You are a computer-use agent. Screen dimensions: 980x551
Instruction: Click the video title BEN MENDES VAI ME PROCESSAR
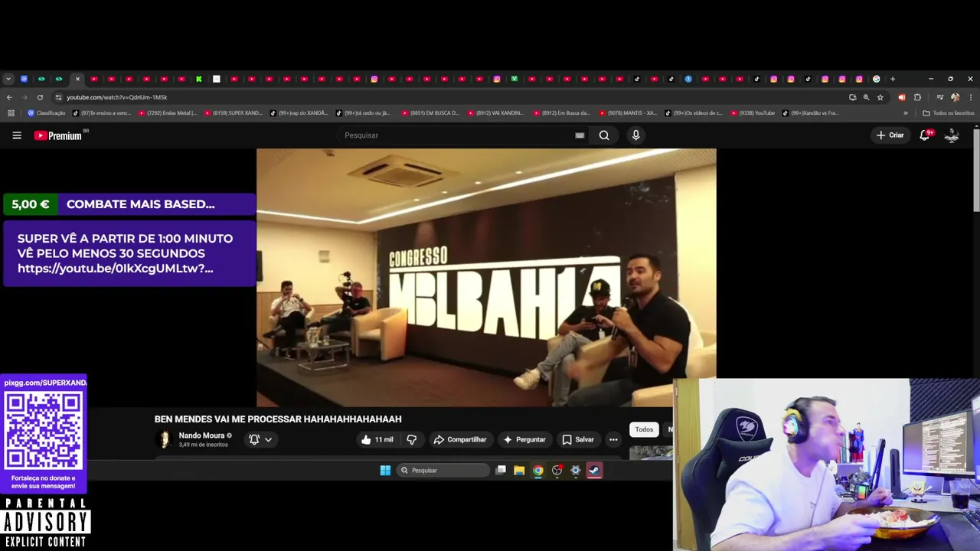pos(278,419)
